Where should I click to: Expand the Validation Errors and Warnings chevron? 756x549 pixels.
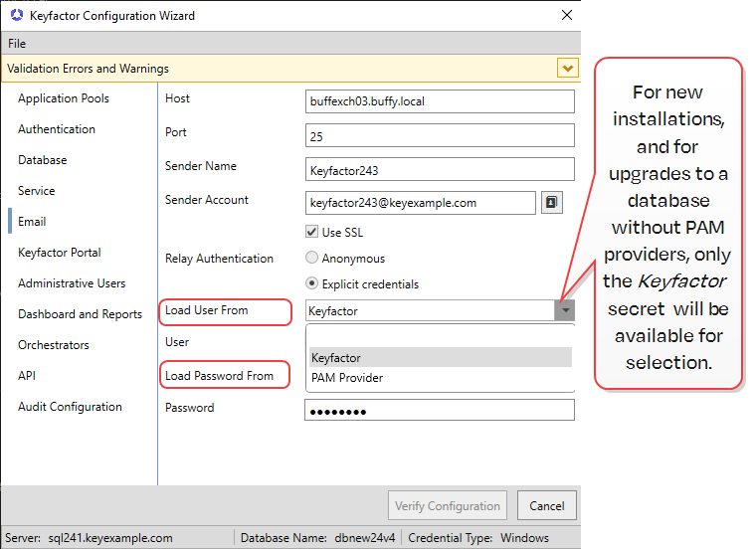click(x=567, y=69)
